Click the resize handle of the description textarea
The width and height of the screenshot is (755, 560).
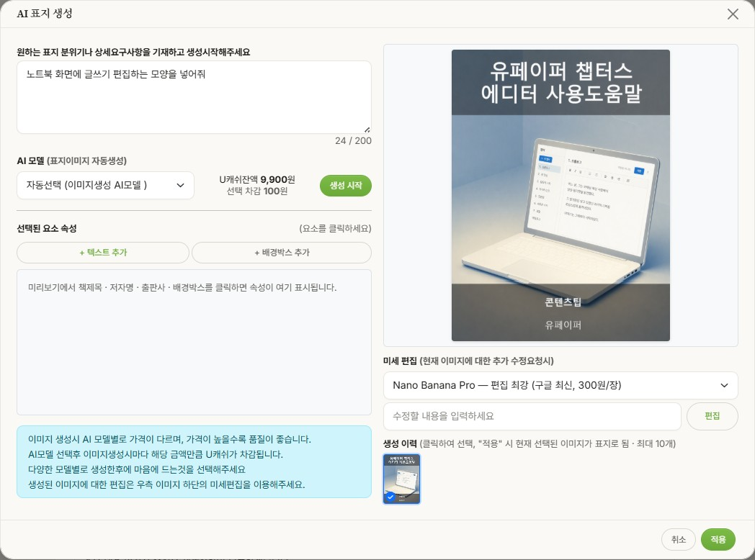[x=367, y=130]
